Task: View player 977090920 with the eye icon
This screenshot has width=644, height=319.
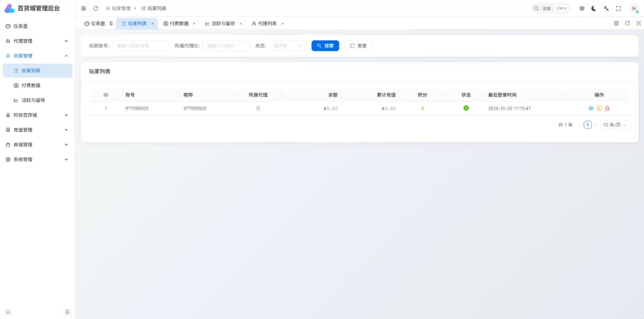Action: click(591, 109)
